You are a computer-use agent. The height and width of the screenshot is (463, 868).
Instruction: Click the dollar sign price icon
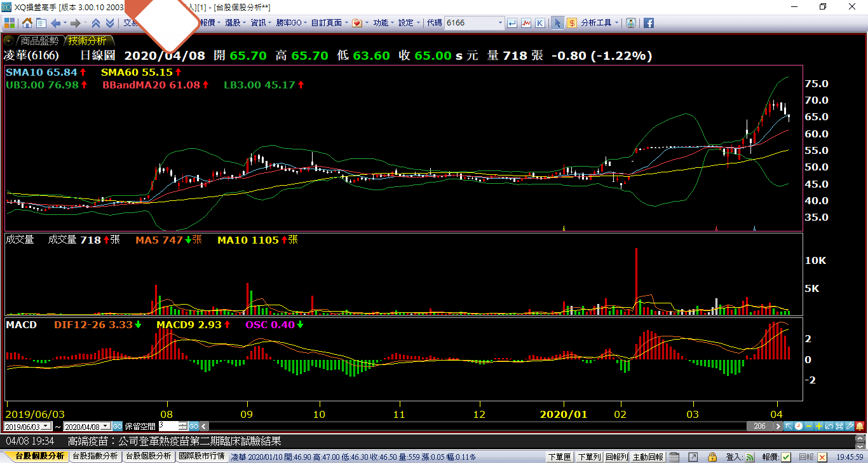(x=572, y=23)
